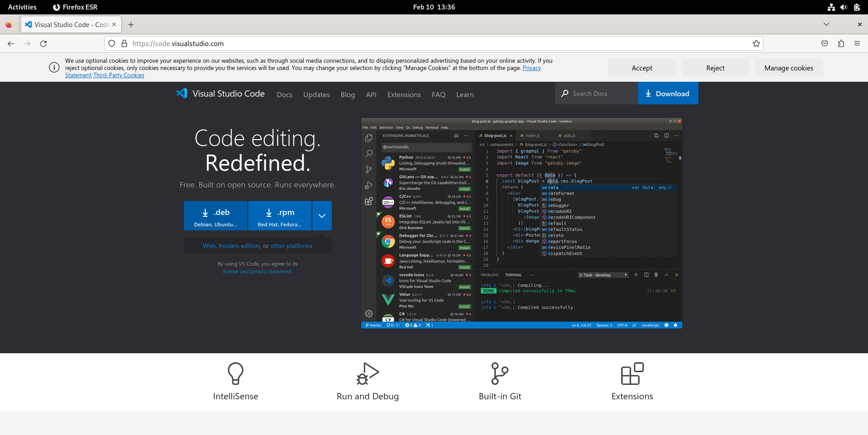This screenshot has height=435, width=868.
Task: Show site security shield information
Action: [112, 44]
